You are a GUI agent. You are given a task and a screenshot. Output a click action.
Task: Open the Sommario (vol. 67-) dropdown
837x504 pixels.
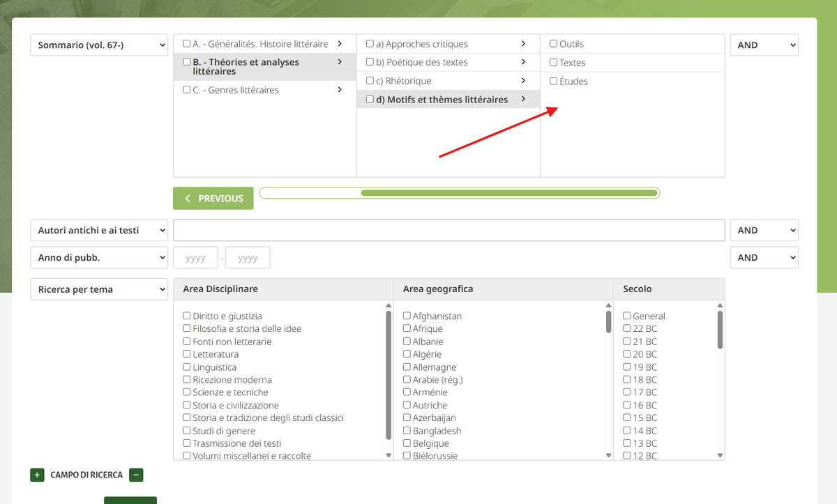(99, 45)
